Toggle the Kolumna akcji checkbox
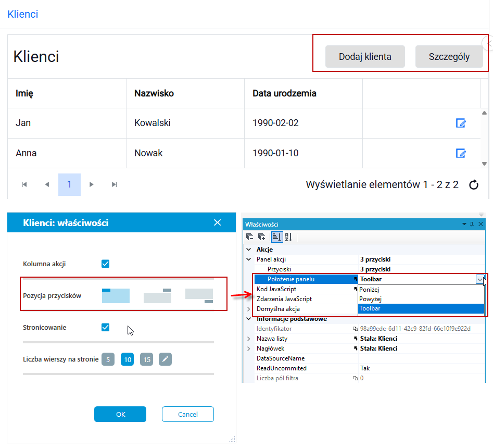Screen dimensions: 493x448 click(x=105, y=264)
